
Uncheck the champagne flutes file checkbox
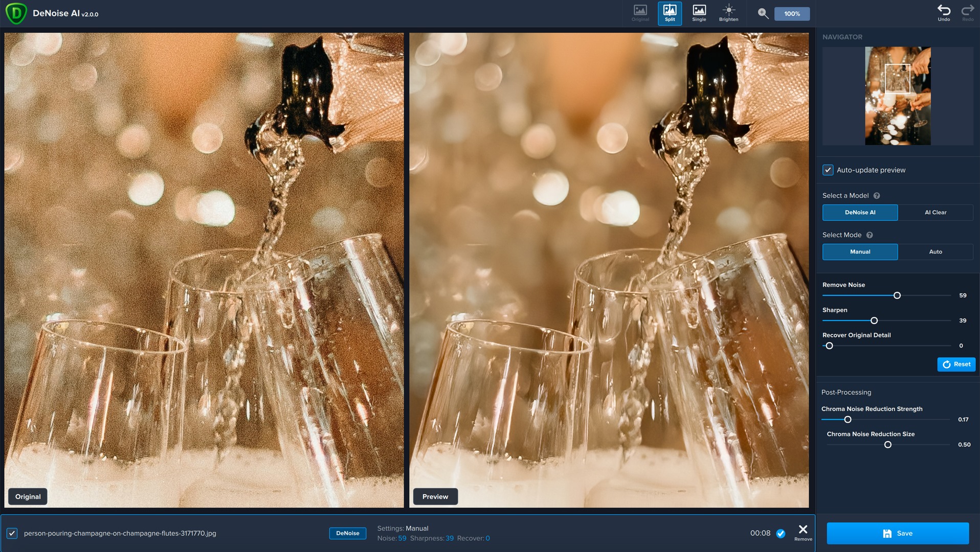[x=12, y=534]
